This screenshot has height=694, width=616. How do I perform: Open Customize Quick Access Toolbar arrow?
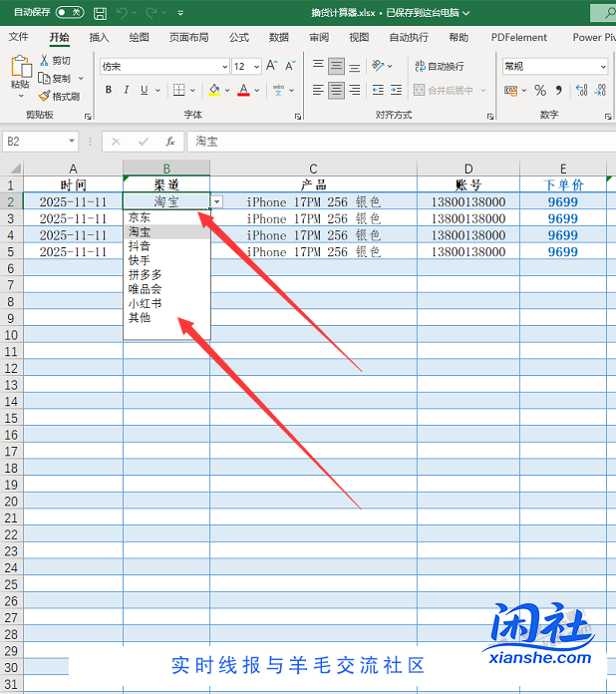(180, 13)
